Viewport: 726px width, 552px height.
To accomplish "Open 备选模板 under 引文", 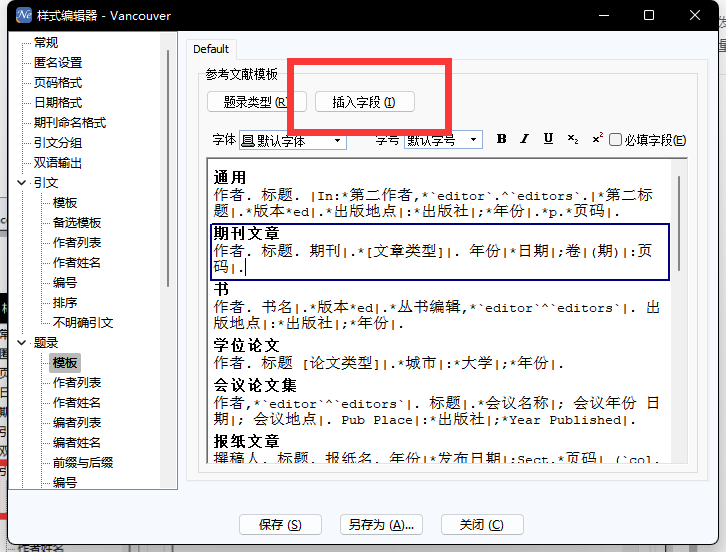I will point(77,223).
